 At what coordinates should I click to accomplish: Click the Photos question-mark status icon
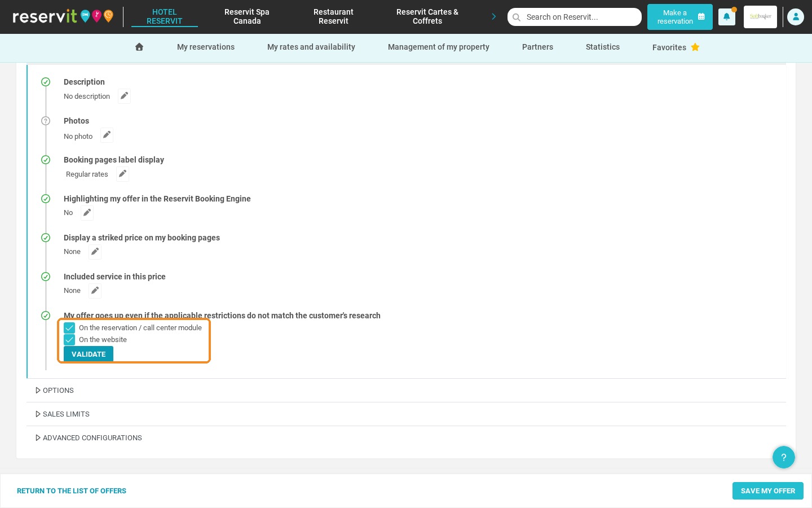coord(46,121)
